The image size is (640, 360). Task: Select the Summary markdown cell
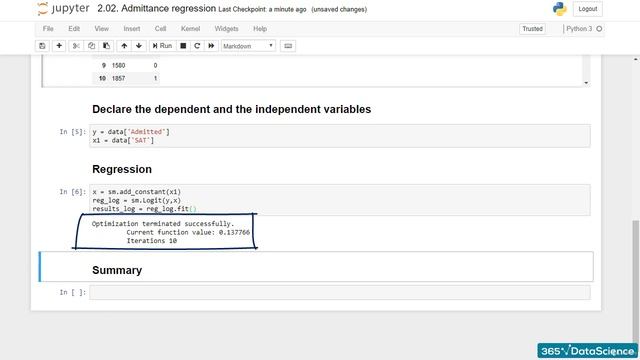[x=316, y=267]
